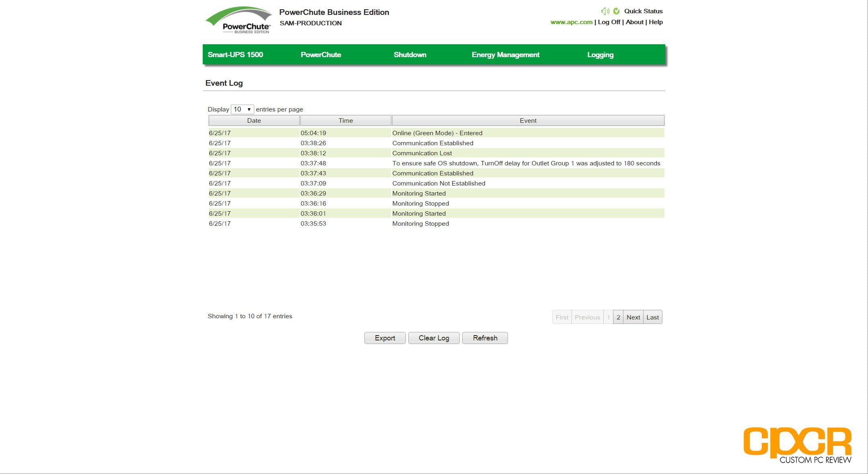Click the 'Monitoring Started' event at 03:36:29

coord(419,194)
